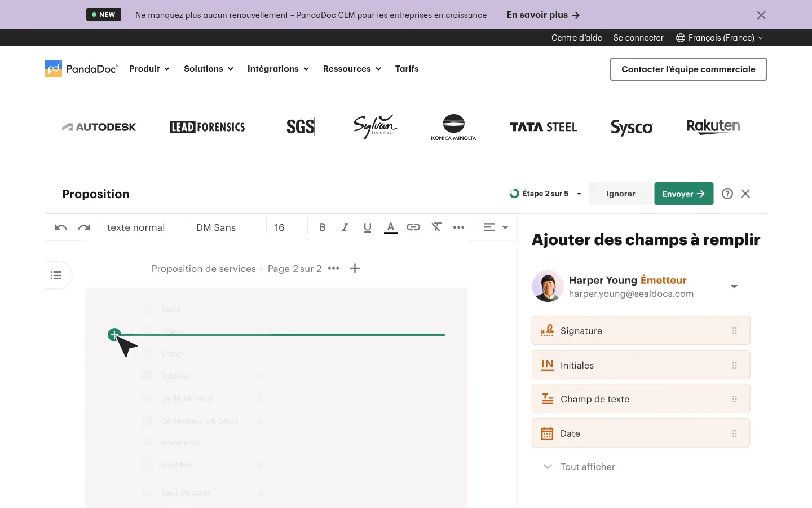Viewport: 812px width, 508px height.
Task: Click the redo arrow icon
Action: tap(84, 227)
